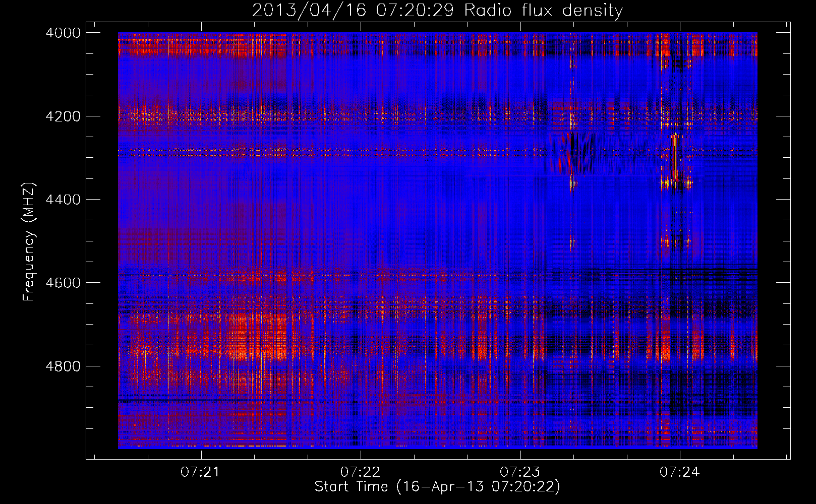Click the plot title 'Radio flux density'
The height and width of the screenshot is (504, 816).
click(437, 10)
